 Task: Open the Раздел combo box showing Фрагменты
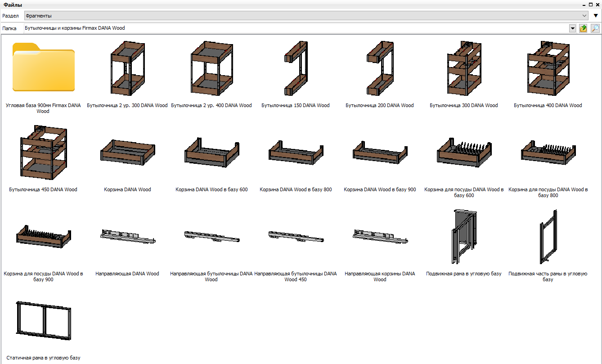tap(306, 16)
